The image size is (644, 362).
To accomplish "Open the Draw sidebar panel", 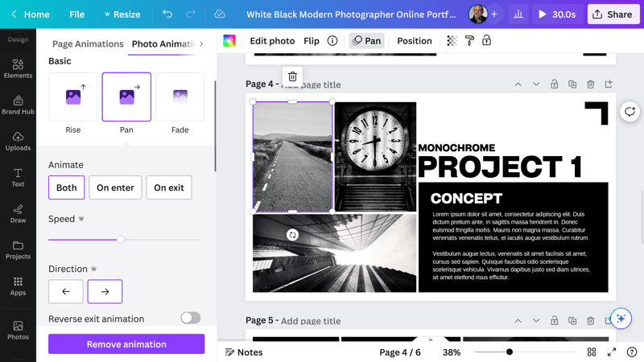I will [x=18, y=213].
